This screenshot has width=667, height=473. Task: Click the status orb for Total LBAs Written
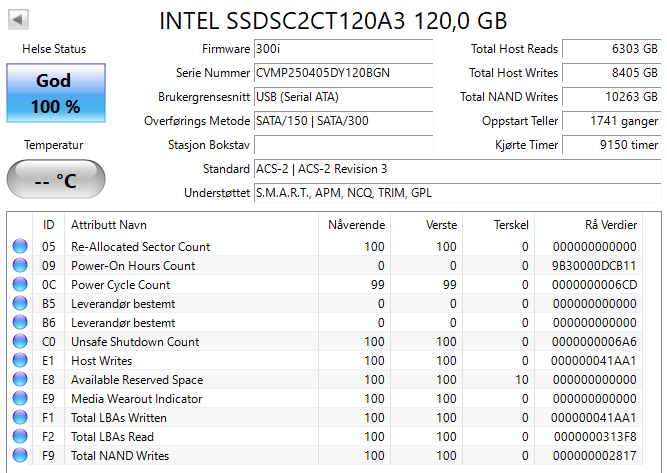tap(20, 417)
